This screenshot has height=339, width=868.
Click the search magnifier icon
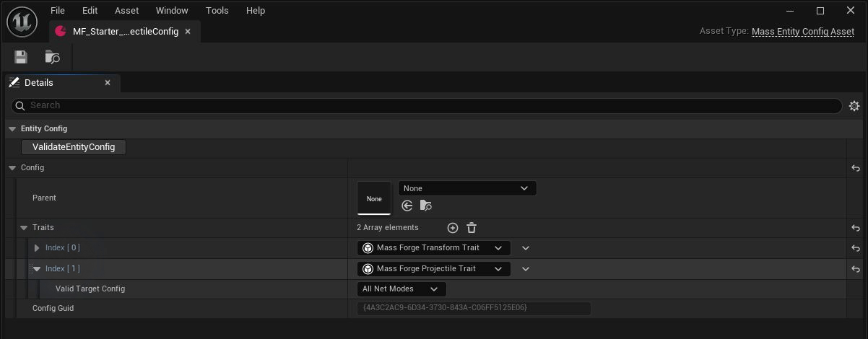pyautogui.click(x=20, y=105)
